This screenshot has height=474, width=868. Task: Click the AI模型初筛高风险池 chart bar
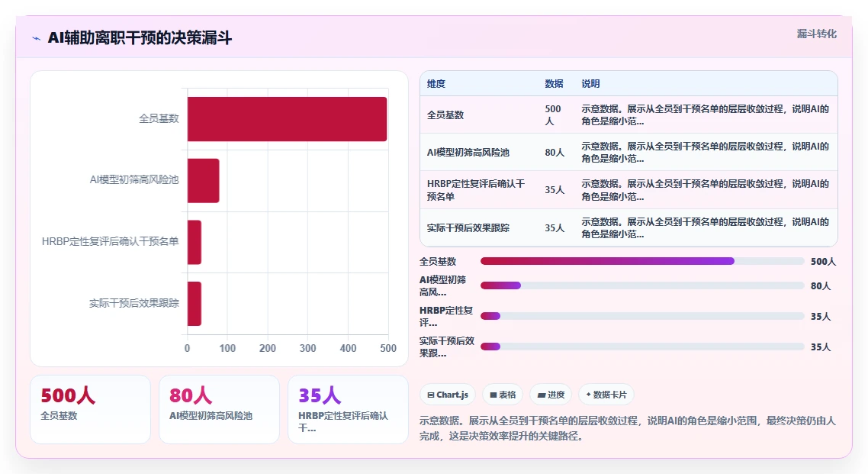click(x=204, y=181)
